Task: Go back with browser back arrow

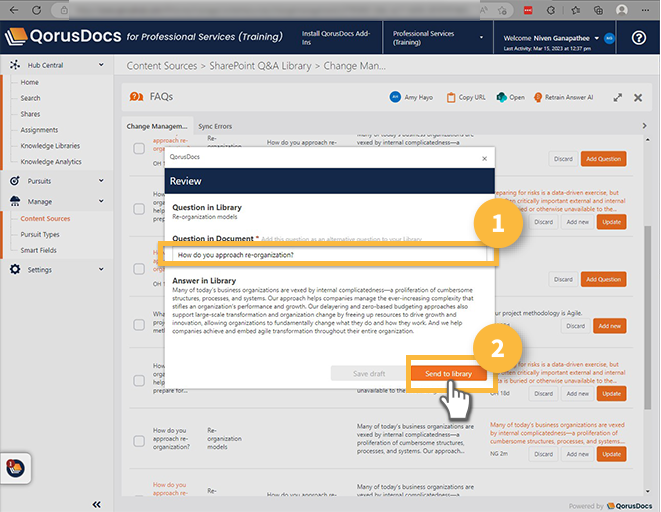Action: point(13,10)
